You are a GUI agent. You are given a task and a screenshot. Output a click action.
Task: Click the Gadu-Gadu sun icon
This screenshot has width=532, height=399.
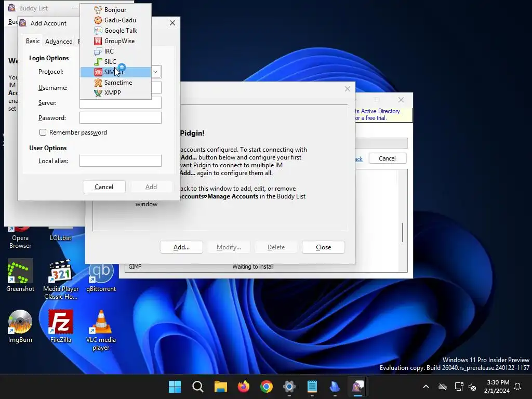pyautogui.click(x=98, y=20)
